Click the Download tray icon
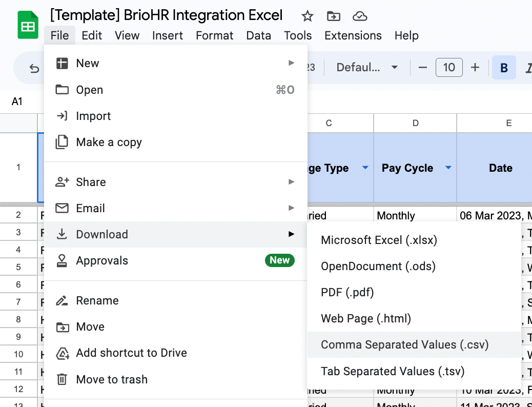The image size is (532, 407). [62, 234]
